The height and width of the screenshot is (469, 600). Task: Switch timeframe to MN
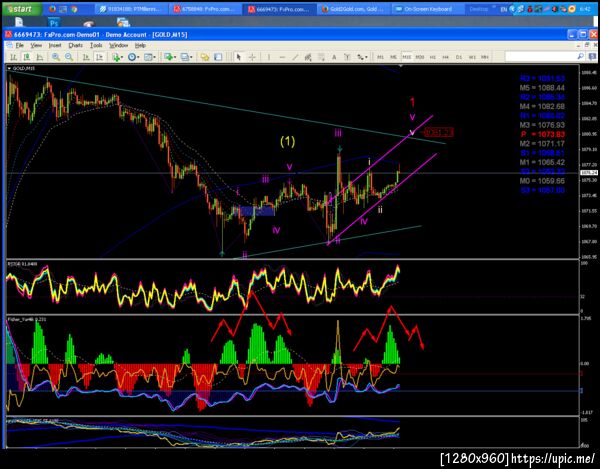(x=485, y=57)
